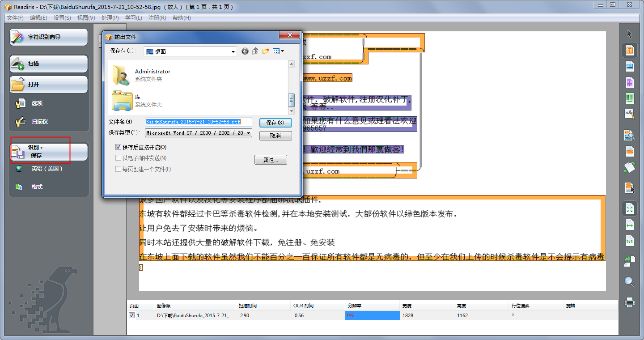This screenshot has height=340, width=644.
Task: Click the 每页创建一个文件 checkbox
Action: pos(118,169)
